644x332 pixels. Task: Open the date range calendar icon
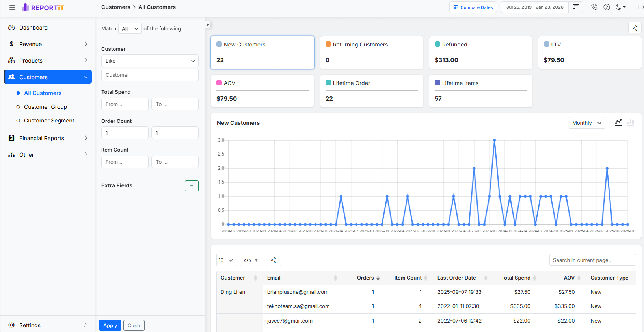576,7
